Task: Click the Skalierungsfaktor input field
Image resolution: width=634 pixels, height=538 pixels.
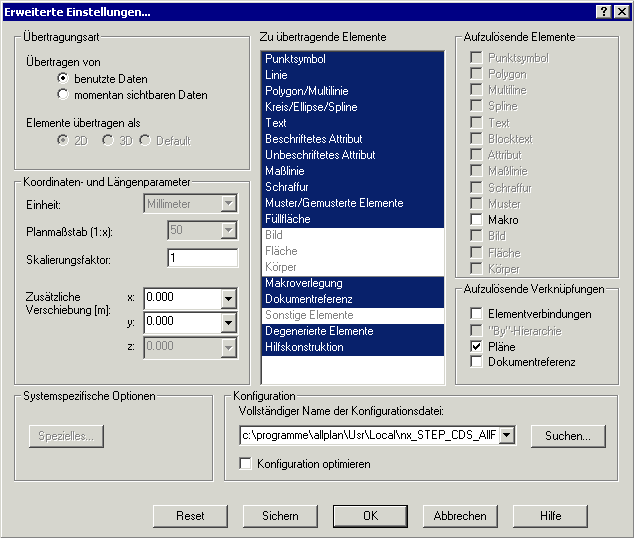Action: point(203,258)
